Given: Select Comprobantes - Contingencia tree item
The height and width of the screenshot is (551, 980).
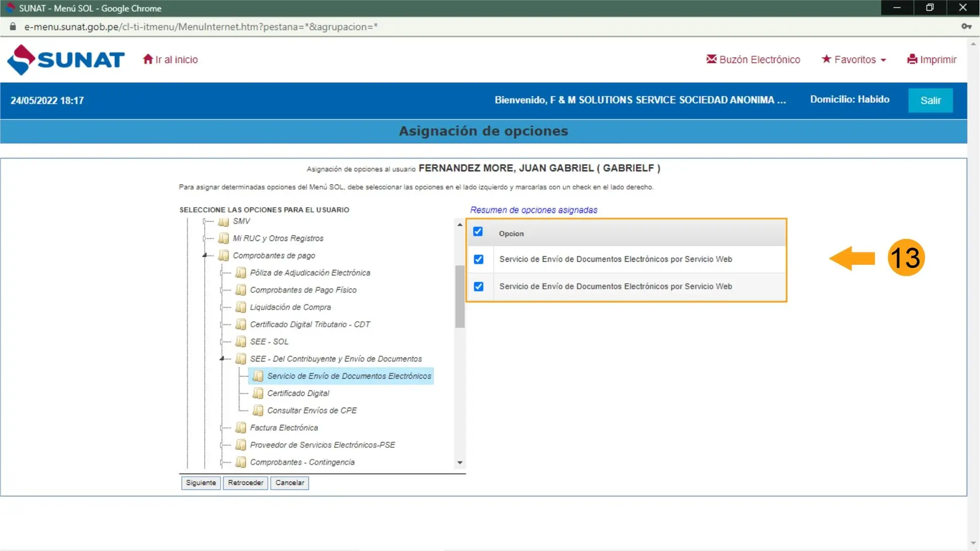Looking at the screenshot, I should coord(302,462).
